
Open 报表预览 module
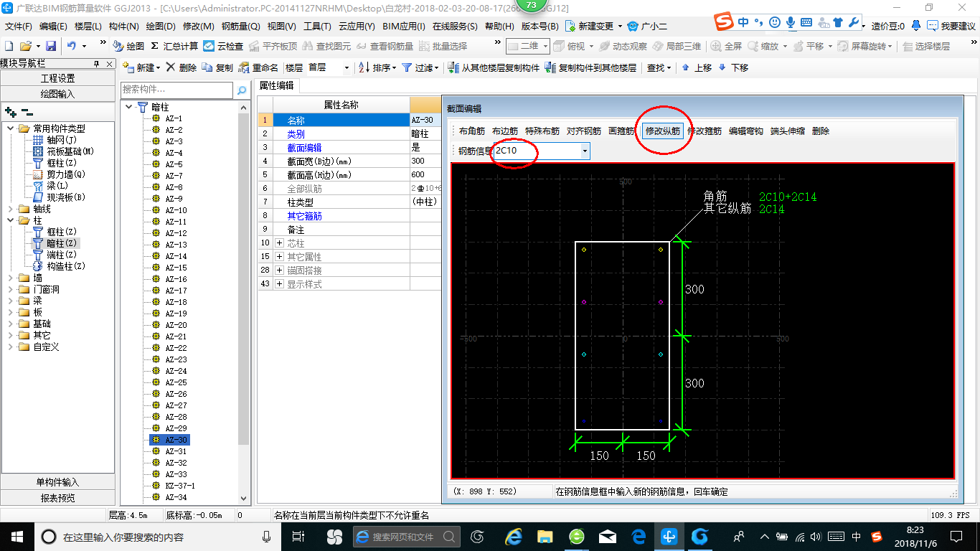pos(57,497)
